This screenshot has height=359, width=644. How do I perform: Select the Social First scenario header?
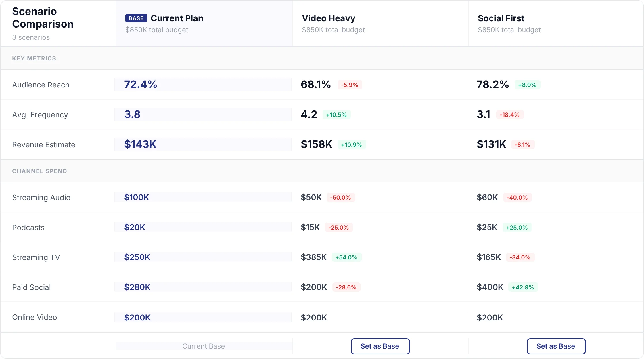(x=501, y=18)
